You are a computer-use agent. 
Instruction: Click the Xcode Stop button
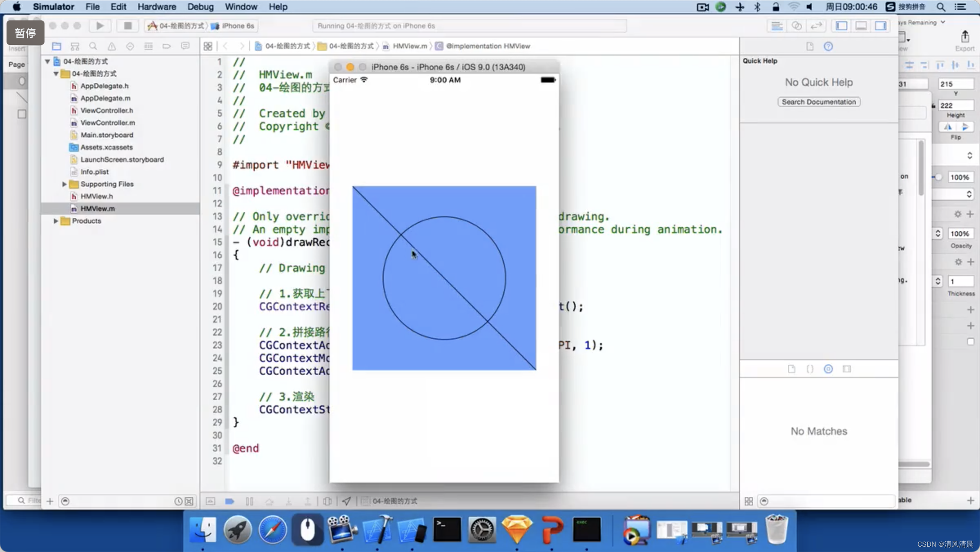[x=127, y=26]
